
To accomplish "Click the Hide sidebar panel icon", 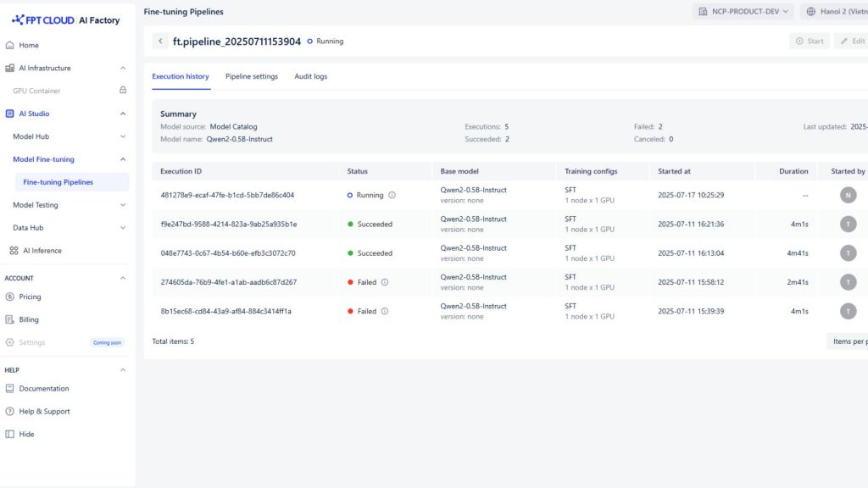I will (x=9, y=435).
